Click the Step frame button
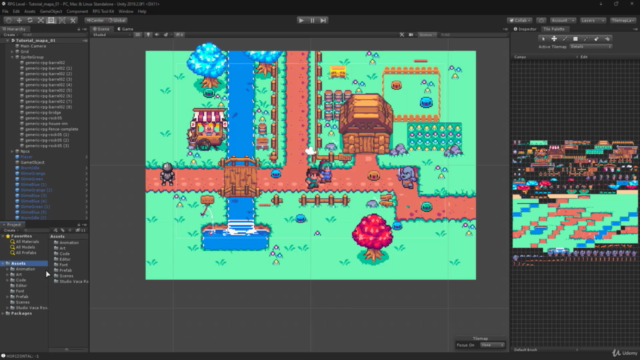The height and width of the screenshot is (360, 640). point(323,20)
